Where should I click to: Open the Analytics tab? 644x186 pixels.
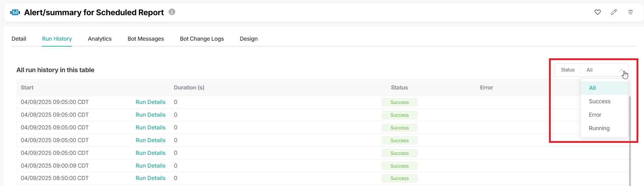(100, 39)
